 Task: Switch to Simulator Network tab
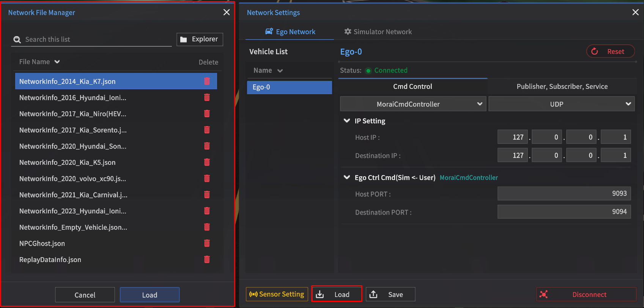pyautogui.click(x=378, y=32)
